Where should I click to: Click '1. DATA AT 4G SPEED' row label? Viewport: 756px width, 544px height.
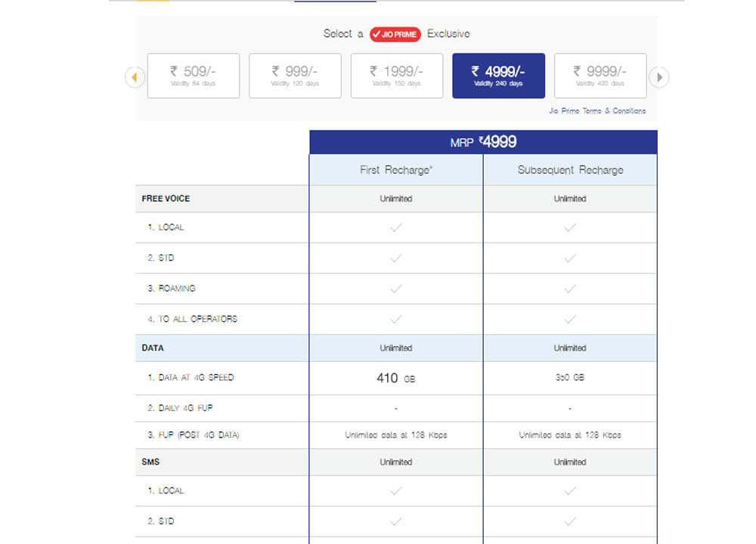[191, 377]
